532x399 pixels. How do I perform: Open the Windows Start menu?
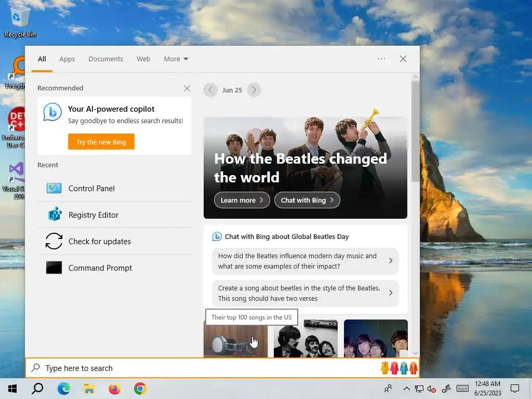point(12,389)
